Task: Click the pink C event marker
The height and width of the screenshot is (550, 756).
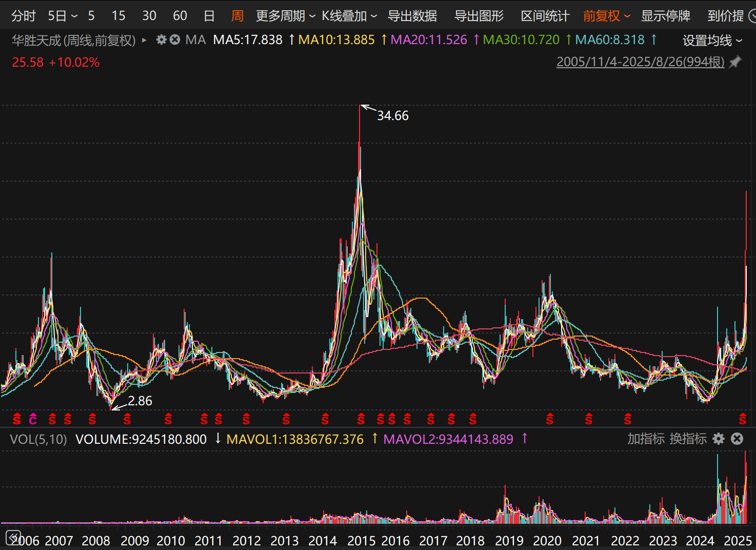Action: (x=33, y=420)
